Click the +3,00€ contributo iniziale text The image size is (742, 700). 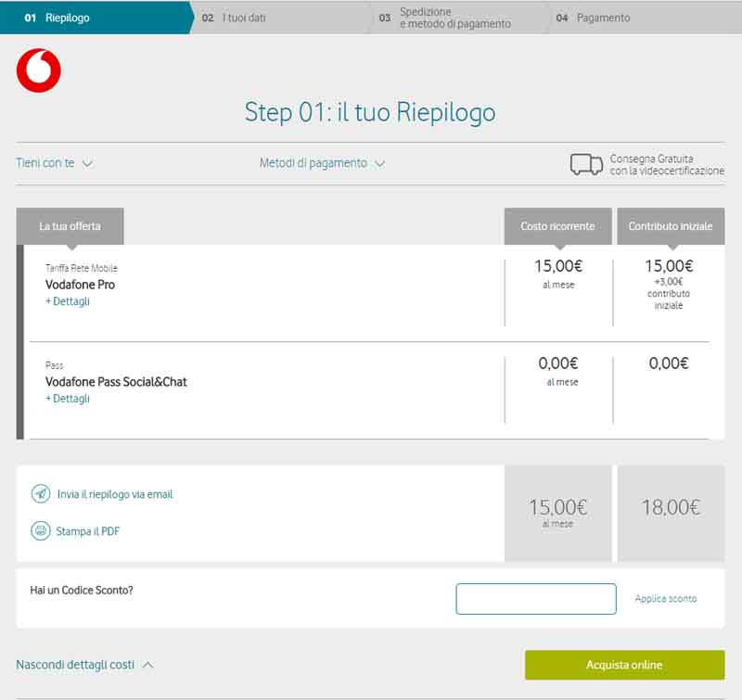tap(669, 293)
